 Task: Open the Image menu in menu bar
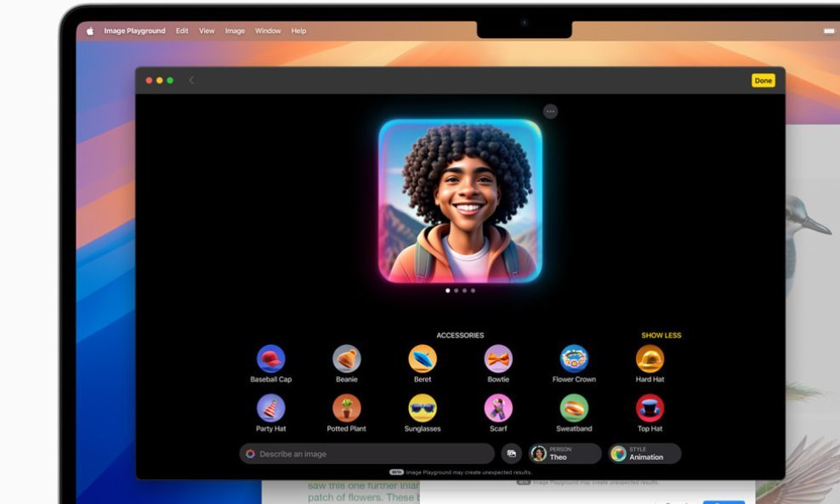[235, 31]
